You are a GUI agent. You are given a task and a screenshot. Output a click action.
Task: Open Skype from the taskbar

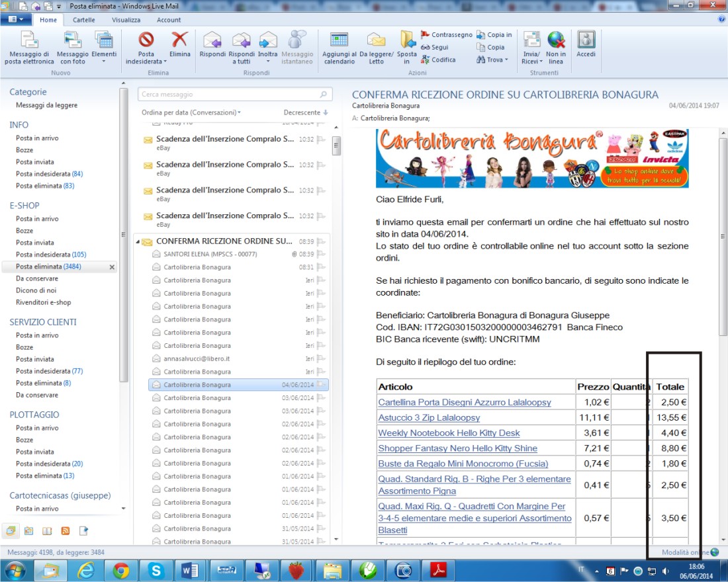(x=156, y=570)
